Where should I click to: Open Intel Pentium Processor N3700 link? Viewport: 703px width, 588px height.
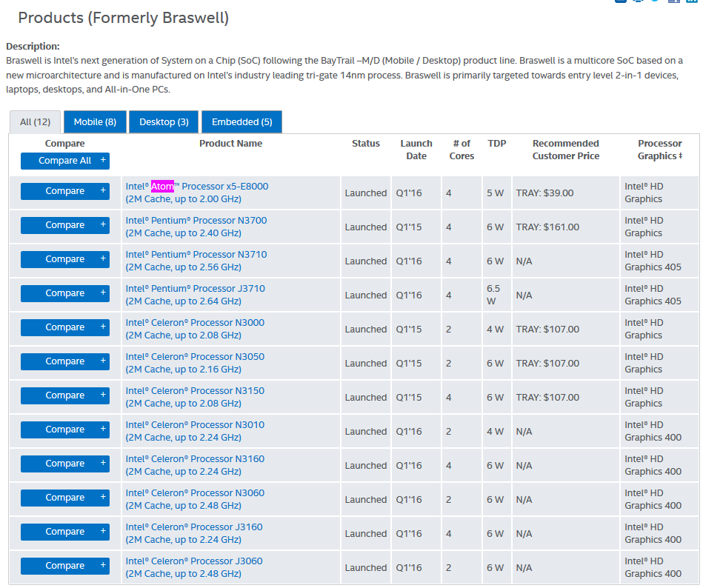[x=196, y=227]
